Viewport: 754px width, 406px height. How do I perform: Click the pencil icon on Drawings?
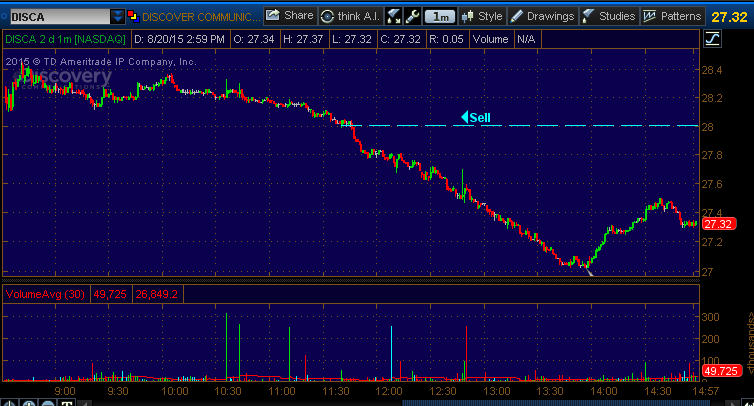(x=515, y=17)
